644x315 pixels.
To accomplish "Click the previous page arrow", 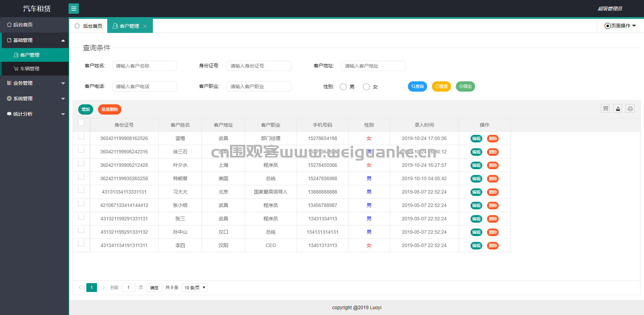I will click(x=80, y=288).
